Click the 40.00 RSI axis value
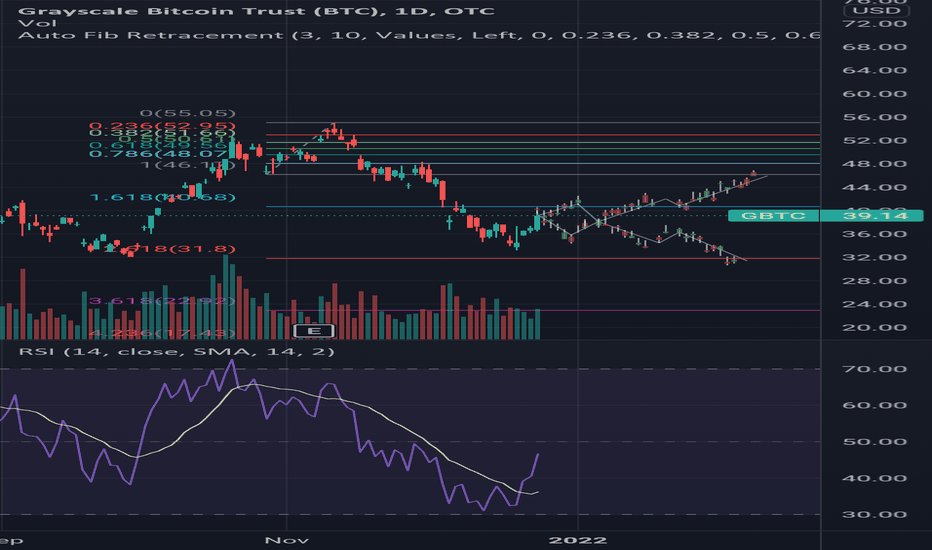Image resolution: width=932 pixels, height=550 pixels. 875,478
